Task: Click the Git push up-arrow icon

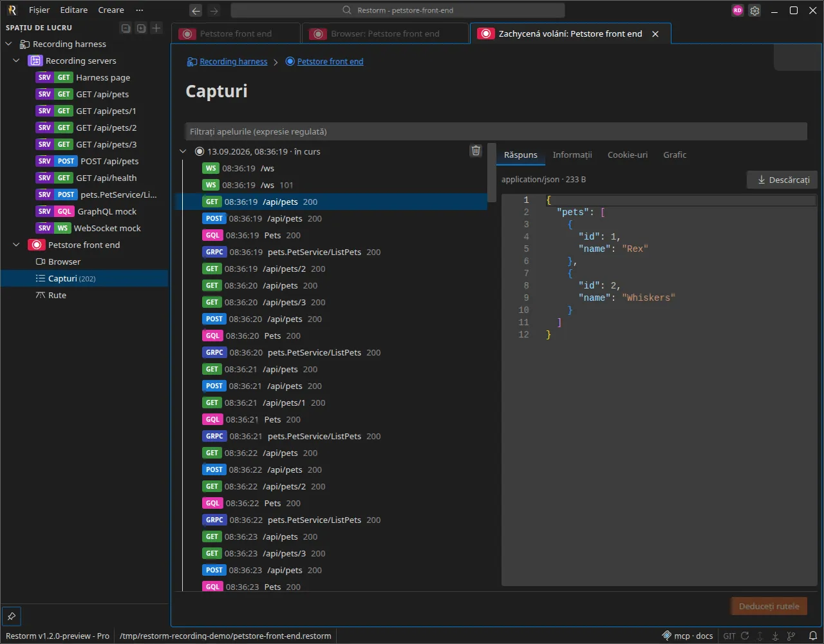Action: [760, 636]
